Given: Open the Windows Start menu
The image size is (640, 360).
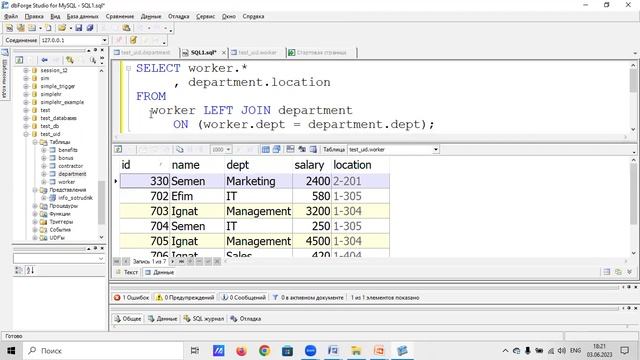Looking at the screenshot, I should pyautogui.click(x=11, y=351).
